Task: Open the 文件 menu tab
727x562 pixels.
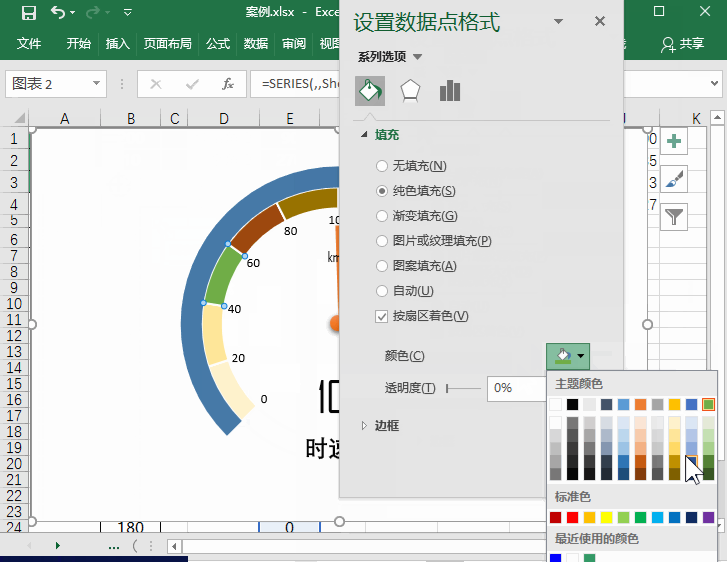Action: tap(29, 44)
